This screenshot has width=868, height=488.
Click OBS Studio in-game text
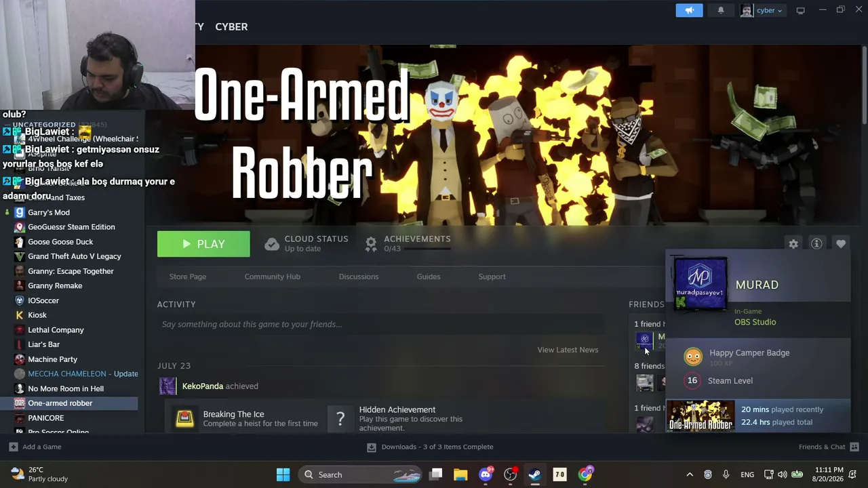pos(755,322)
